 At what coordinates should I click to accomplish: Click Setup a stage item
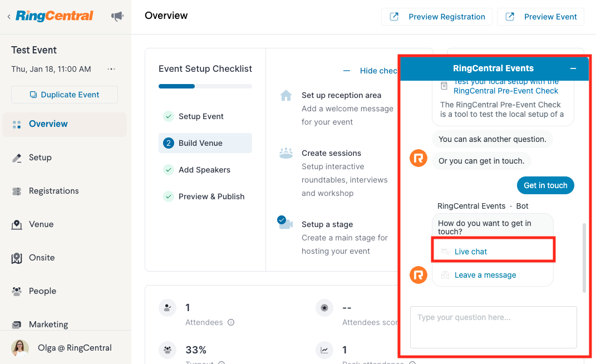[327, 224]
